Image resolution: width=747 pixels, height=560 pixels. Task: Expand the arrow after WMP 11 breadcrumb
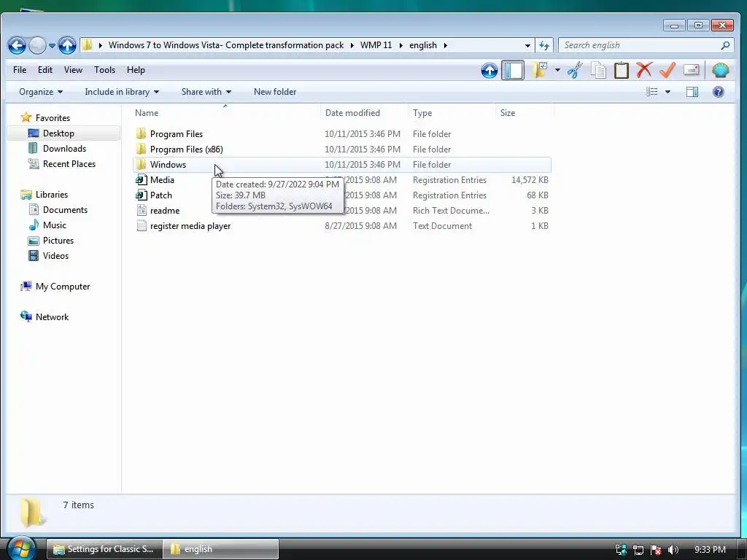coord(400,45)
